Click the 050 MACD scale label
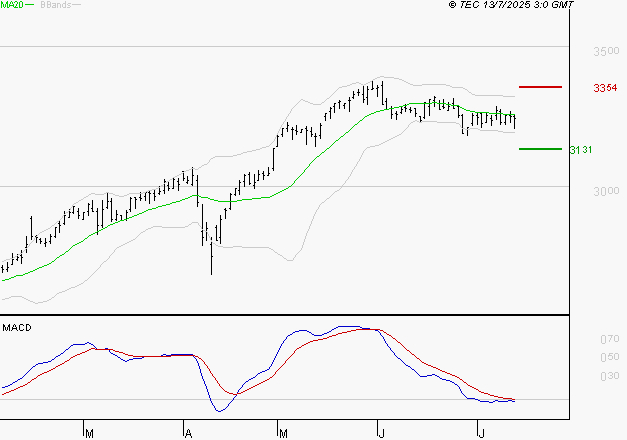Viewport: 627px width, 440px height. [610, 357]
